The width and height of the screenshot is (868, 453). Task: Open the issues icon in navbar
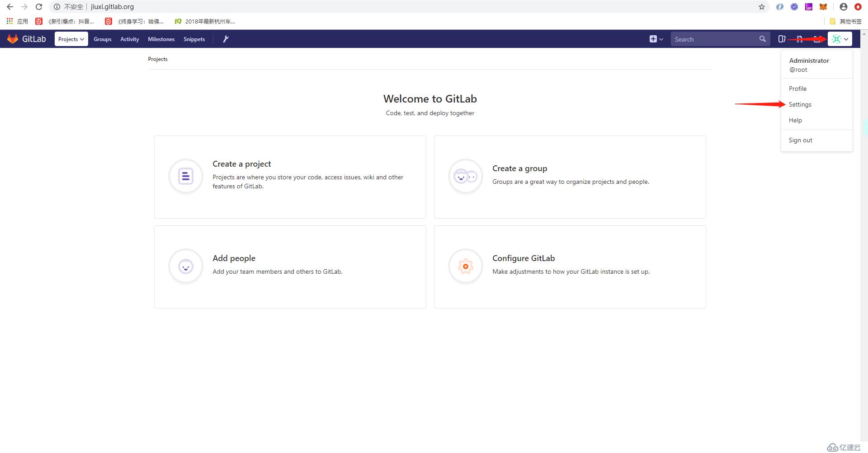(x=782, y=39)
